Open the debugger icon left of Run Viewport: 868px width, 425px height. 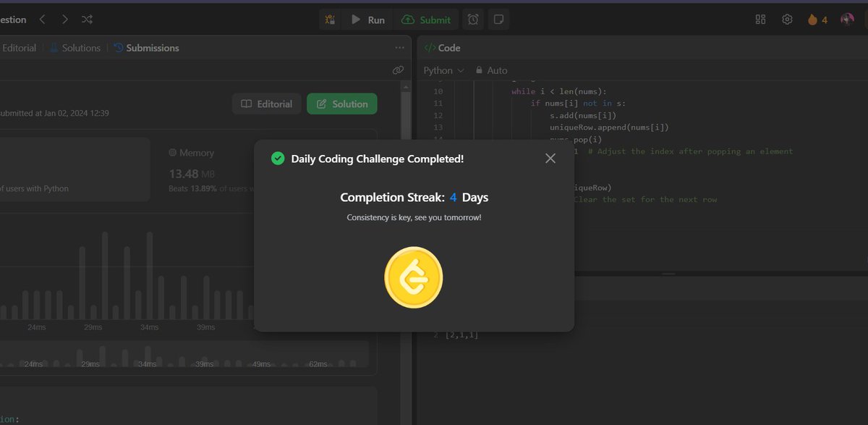coord(330,20)
